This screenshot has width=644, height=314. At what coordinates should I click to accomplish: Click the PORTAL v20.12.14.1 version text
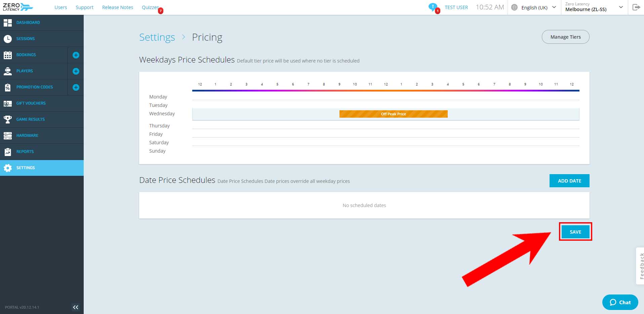pos(22,307)
